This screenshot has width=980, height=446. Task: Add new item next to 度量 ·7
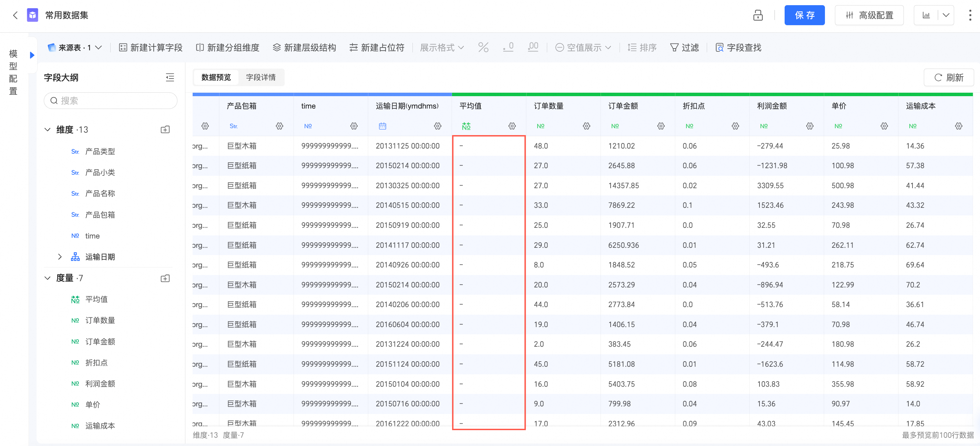[x=165, y=278]
